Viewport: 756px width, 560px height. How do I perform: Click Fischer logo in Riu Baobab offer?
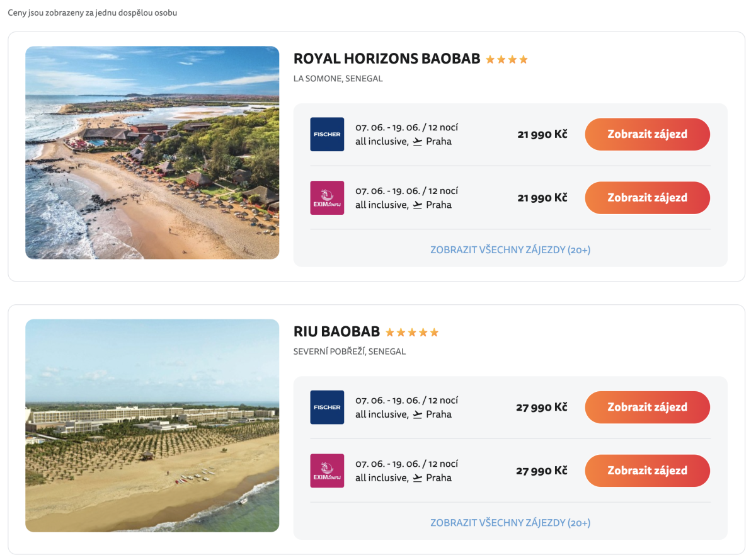pos(327,407)
